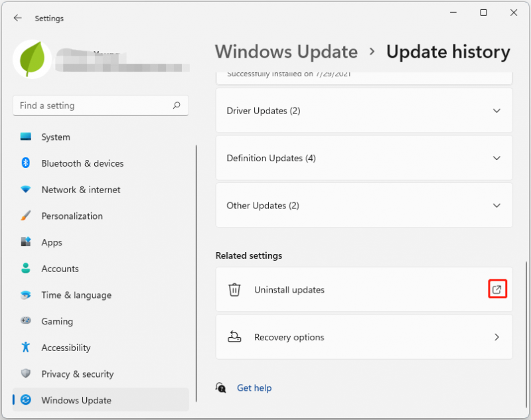Open Time & language settings
The image size is (531, 420).
pos(101,295)
